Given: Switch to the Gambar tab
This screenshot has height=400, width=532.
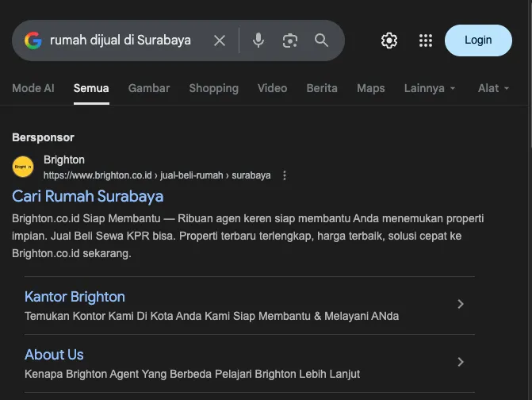Looking at the screenshot, I should point(149,88).
